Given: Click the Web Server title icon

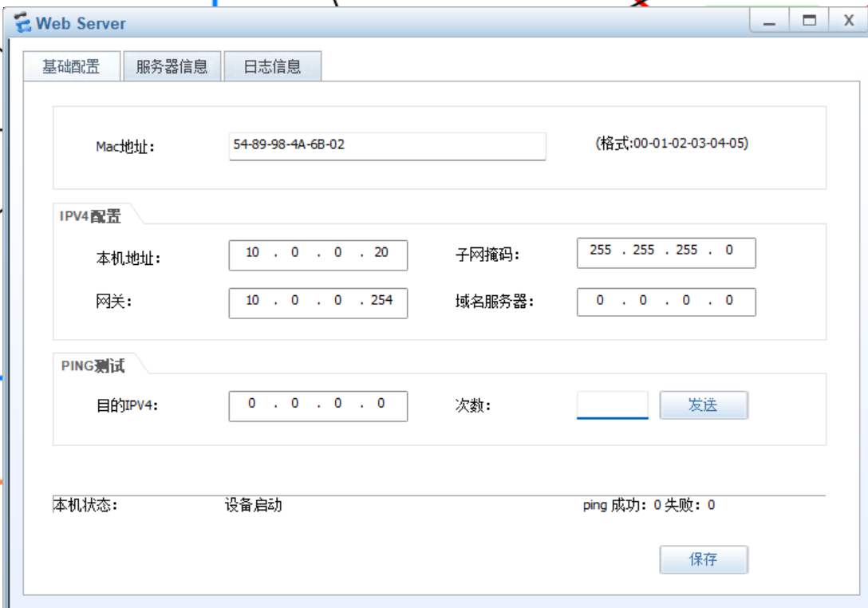Looking at the screenshot, I should pos(22,22).
